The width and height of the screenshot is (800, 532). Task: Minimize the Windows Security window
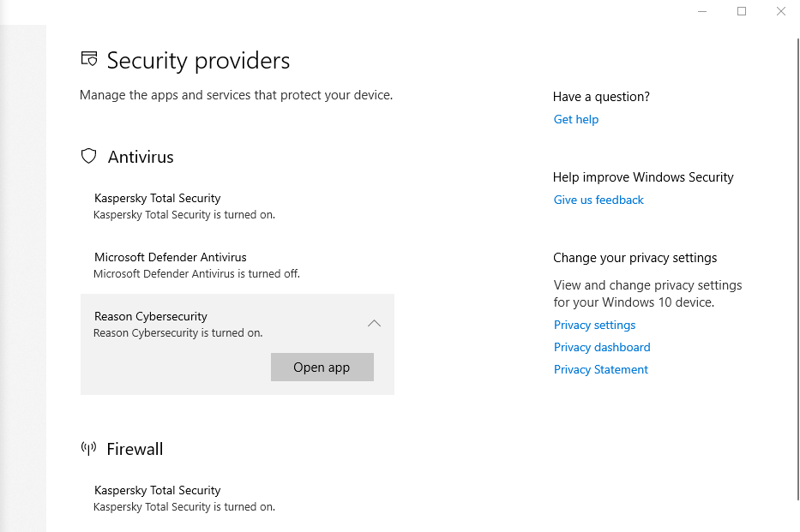(x=702, y=11)
